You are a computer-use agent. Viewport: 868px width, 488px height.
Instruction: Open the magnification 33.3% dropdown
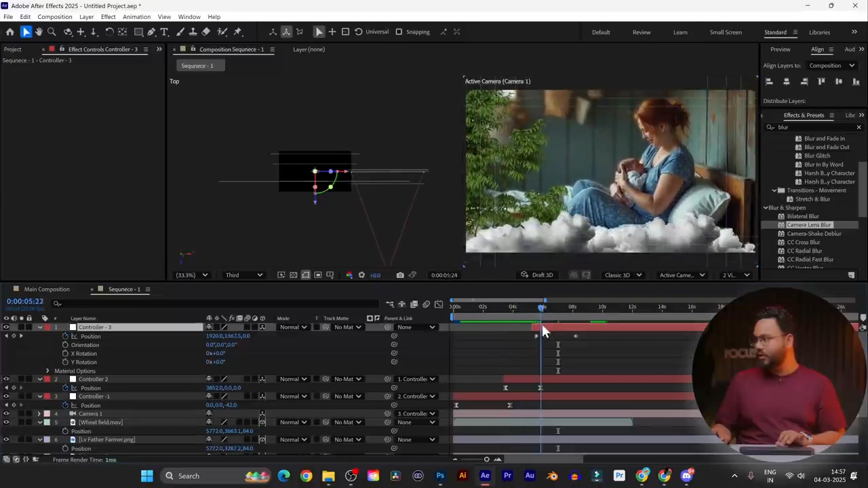click(x=191, y=275)
